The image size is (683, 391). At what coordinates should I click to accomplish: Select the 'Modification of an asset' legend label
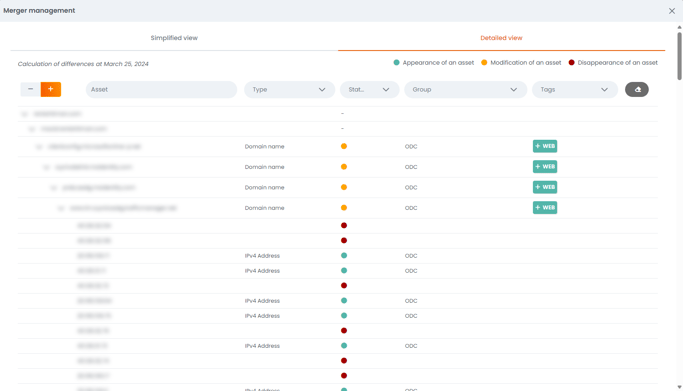(x=526, y=63)
